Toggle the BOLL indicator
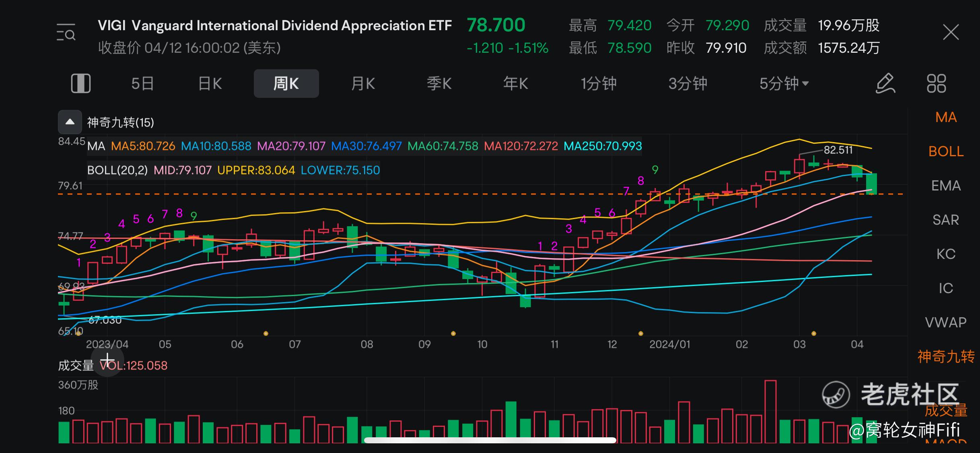 (946, 151)
